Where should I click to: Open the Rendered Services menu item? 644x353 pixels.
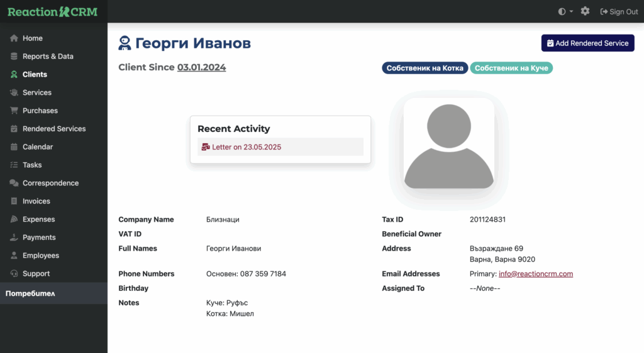pyautogui.click(x=53, y=129)
